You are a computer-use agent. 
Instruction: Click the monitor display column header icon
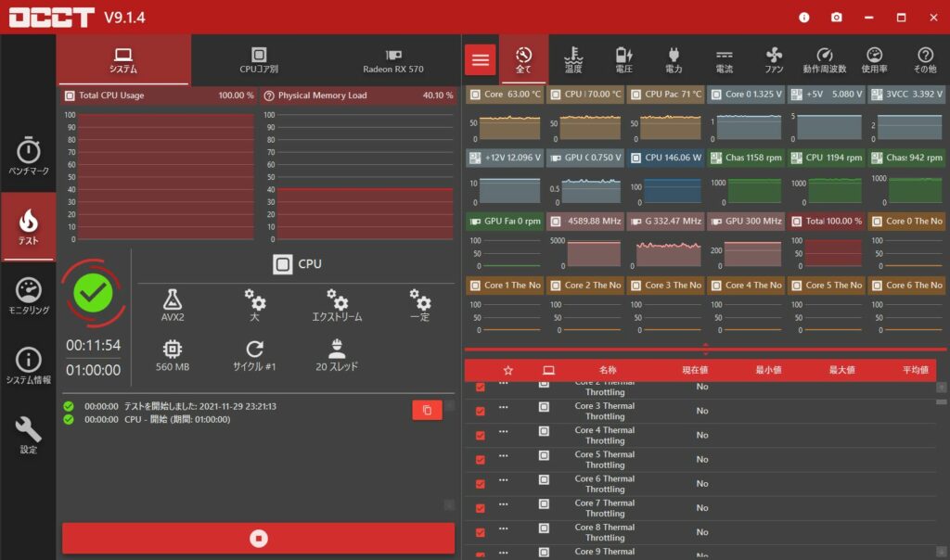548,370
